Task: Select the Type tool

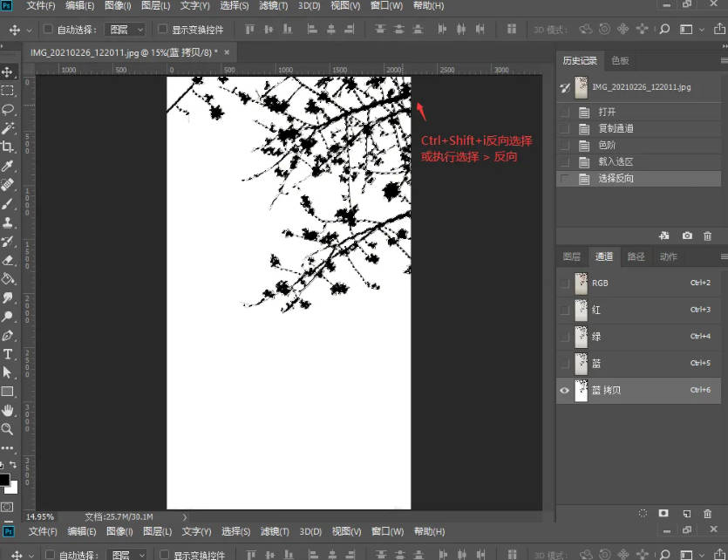Action: [8, 354]
